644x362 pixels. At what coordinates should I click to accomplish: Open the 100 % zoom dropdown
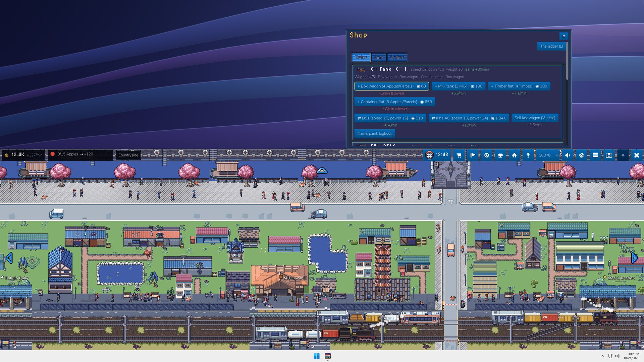548,155
